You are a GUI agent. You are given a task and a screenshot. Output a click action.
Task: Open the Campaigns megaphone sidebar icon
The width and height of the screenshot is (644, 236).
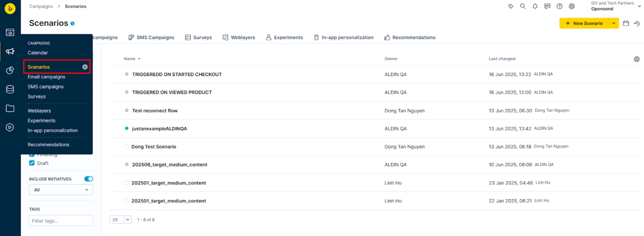click(10, 51)
